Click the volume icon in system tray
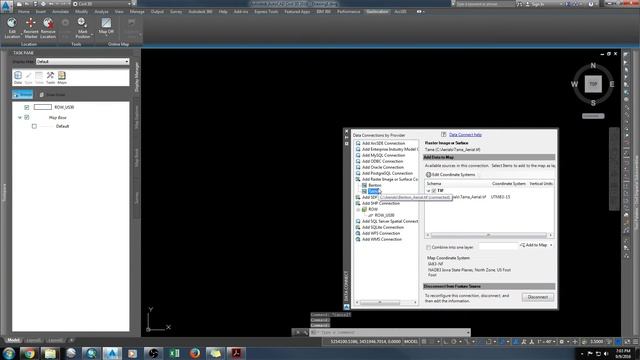Image resolution: width=640 pixels, height=360 pixels. [606, 353]
